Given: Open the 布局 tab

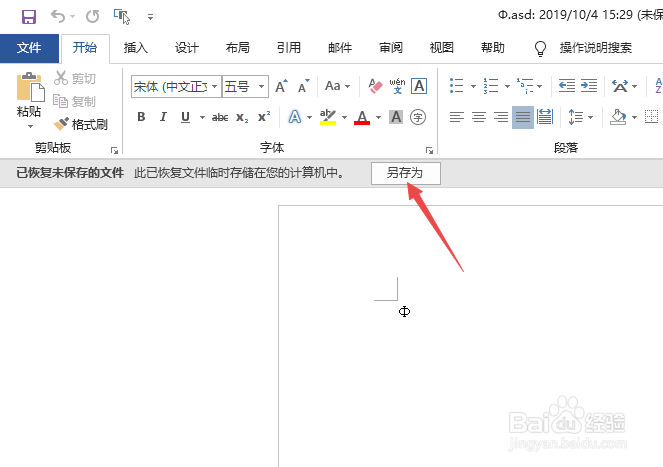Looking at the screenshot, I should (x=238, y=48).
